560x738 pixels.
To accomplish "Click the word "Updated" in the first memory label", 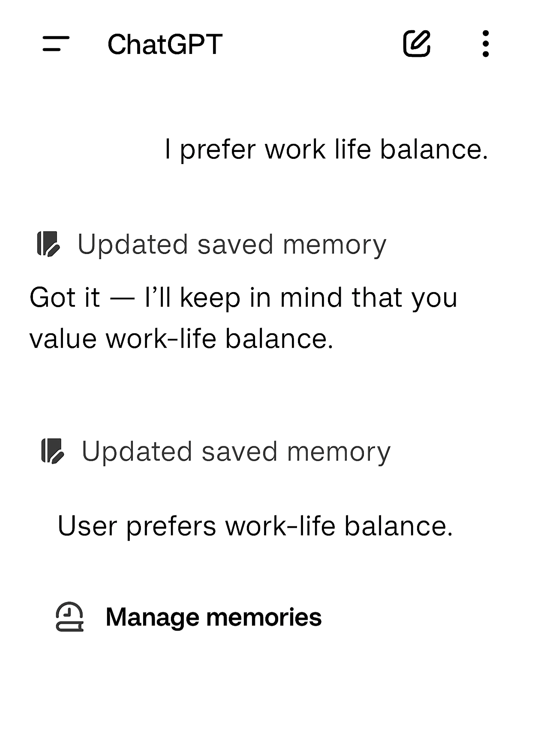I will click(132, 244).
